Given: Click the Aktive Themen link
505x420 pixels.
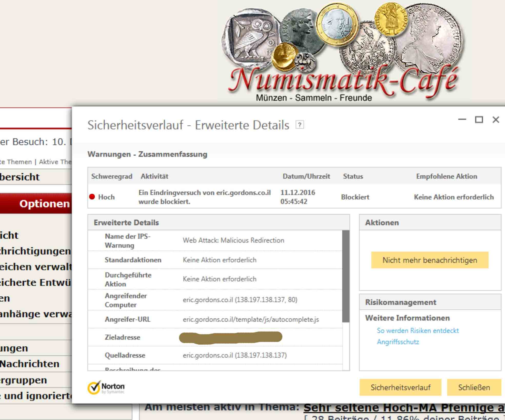Looking at the screenshot, I should tap(55, 162).
